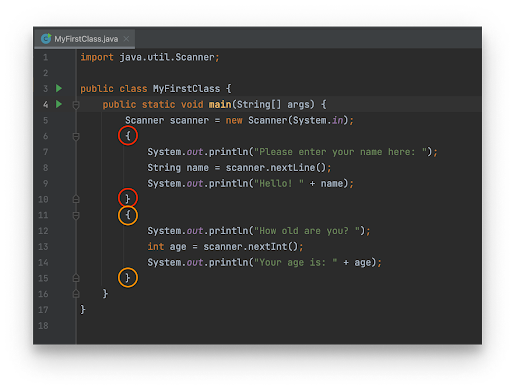Click the opening brace circled in red
The image size is (515, 389).
pos(128,136)
